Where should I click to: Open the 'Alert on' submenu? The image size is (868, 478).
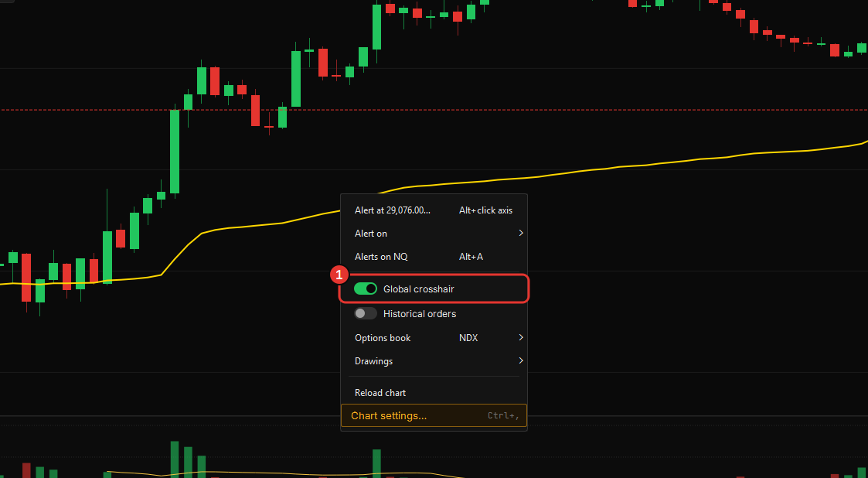[434, 233]
